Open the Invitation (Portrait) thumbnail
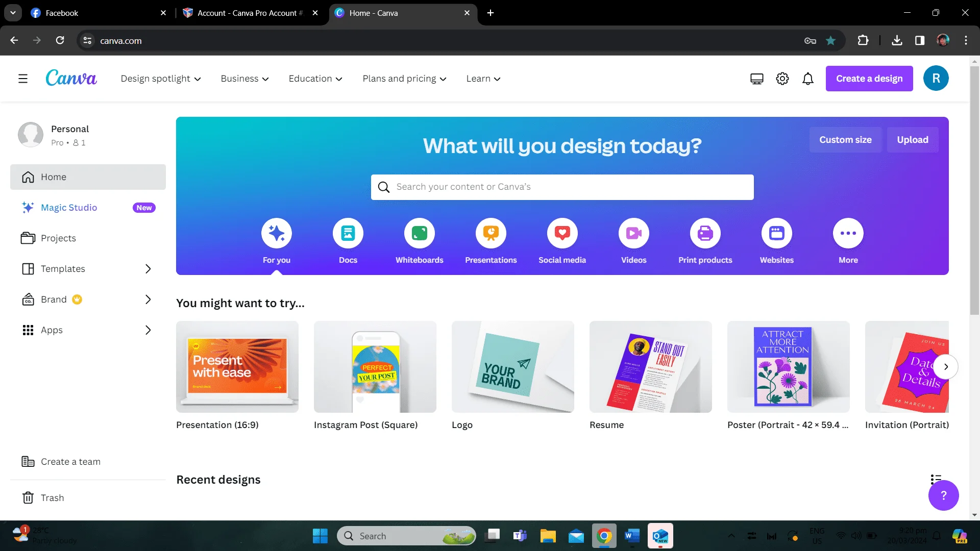 [x=907, y=367]
